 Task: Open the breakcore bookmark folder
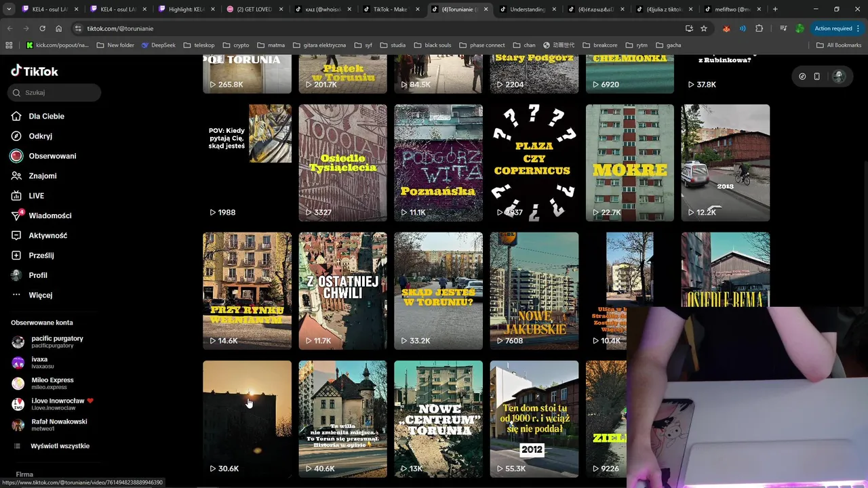(x=599, y=45)
